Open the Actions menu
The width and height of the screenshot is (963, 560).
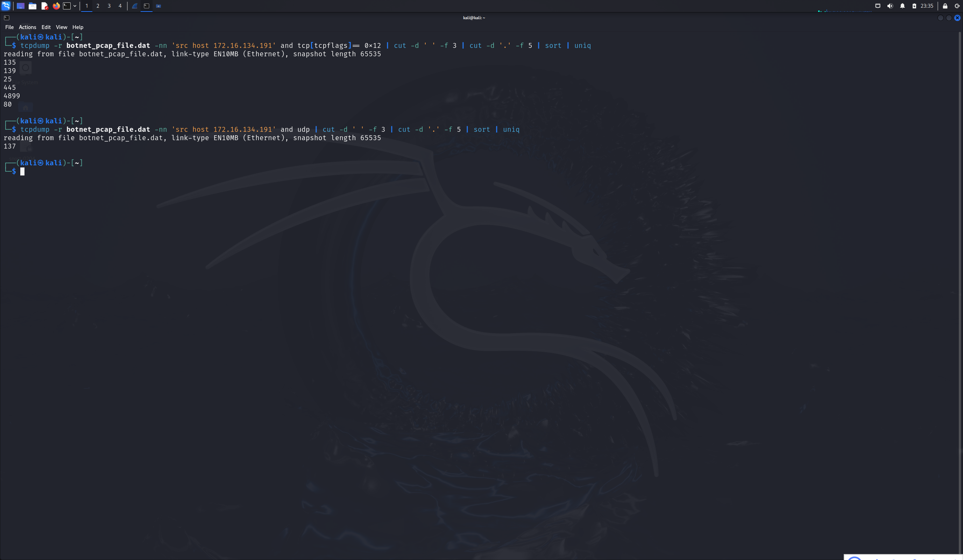[x=27, y=27]
